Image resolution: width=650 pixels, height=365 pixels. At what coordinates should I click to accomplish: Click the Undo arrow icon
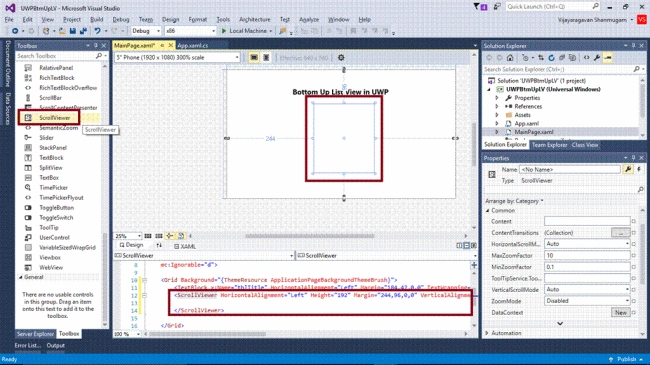pos(97,31)
